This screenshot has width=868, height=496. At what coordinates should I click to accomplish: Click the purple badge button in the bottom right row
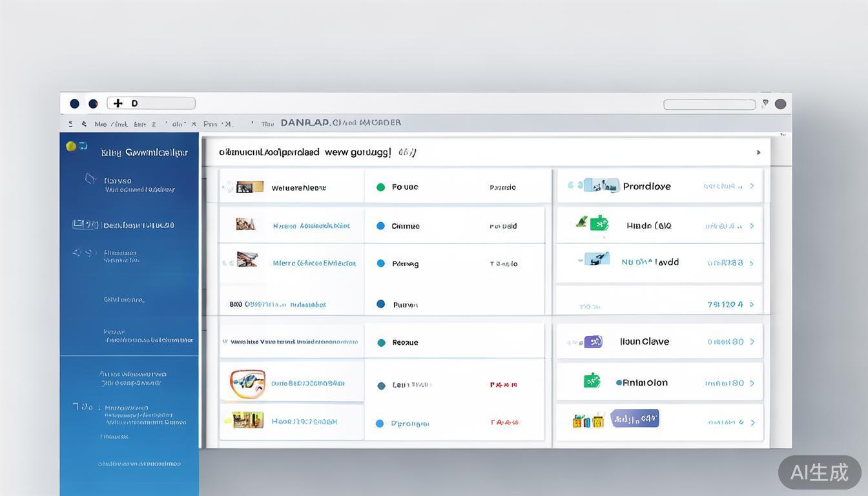click(634, 419)
